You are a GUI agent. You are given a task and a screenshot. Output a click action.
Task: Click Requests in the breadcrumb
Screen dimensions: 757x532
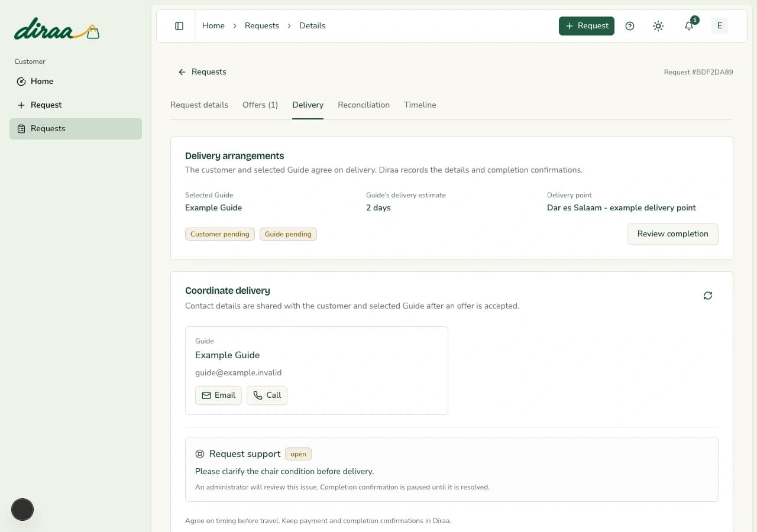(x=262, y=26)
